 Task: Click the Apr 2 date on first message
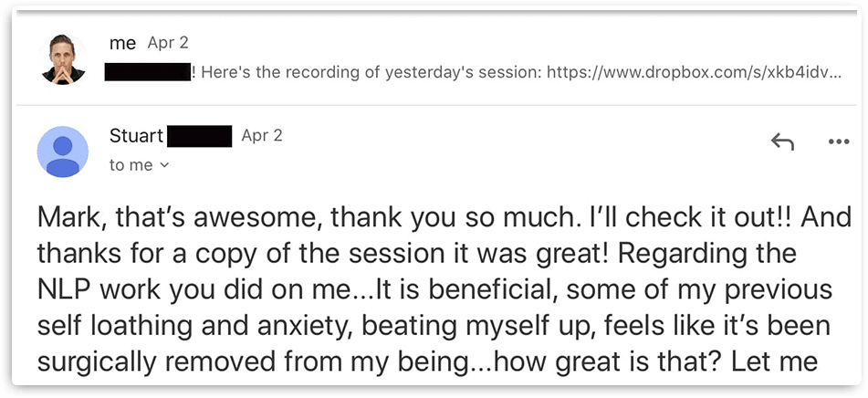[x=168, y=43]
